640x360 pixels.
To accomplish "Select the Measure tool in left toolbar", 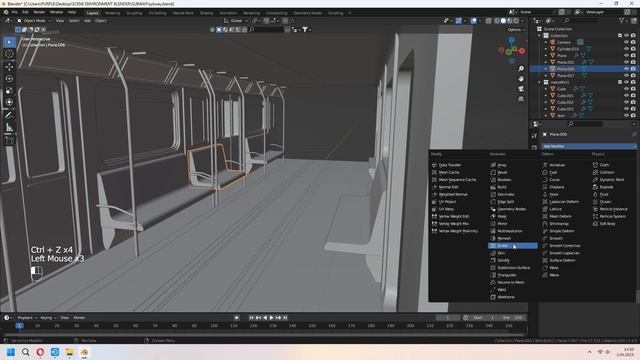I will pos(9,128).
